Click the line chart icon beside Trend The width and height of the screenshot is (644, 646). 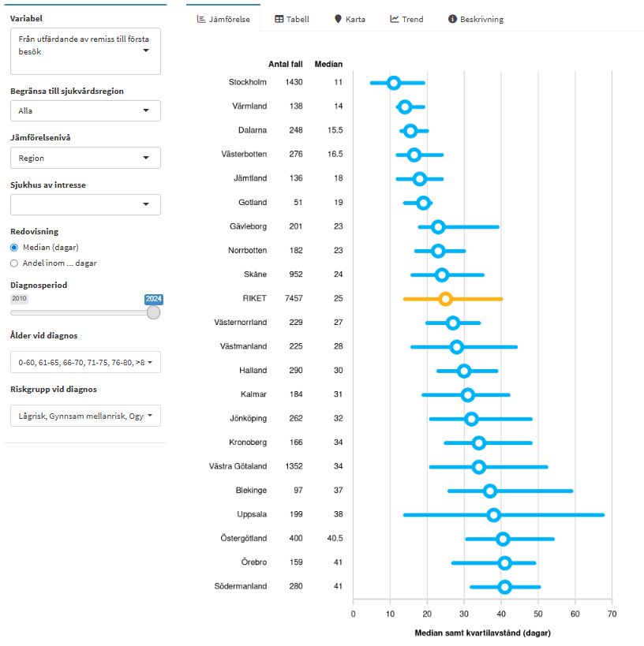click(x=395, y=19)
